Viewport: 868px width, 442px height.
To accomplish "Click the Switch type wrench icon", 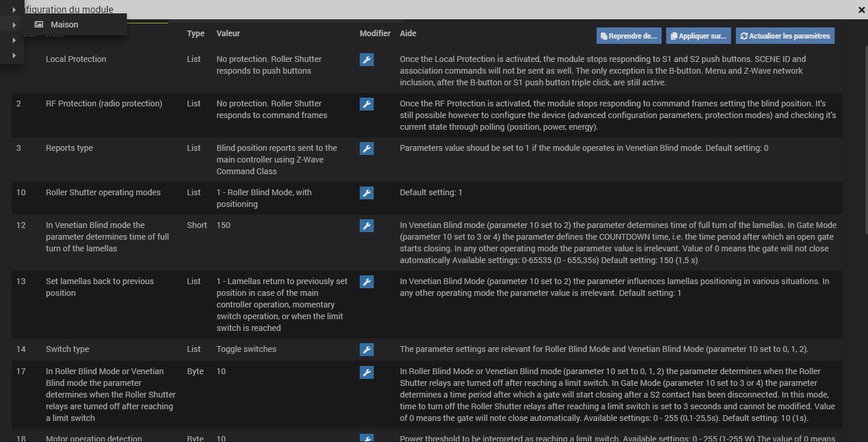I will pos(367,350).
